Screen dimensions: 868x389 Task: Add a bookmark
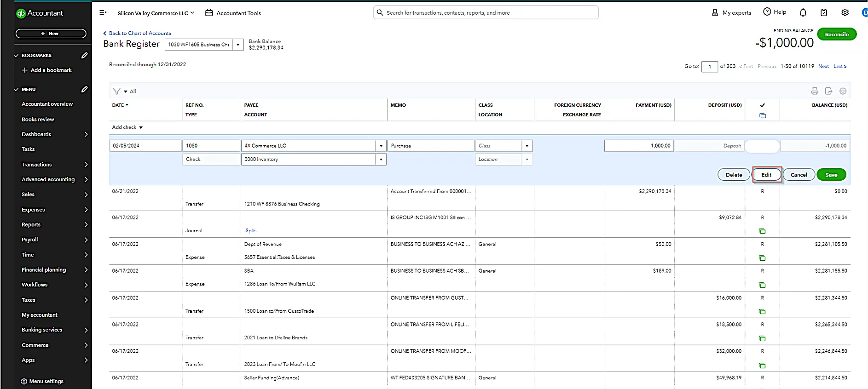[x=47, y=70]
